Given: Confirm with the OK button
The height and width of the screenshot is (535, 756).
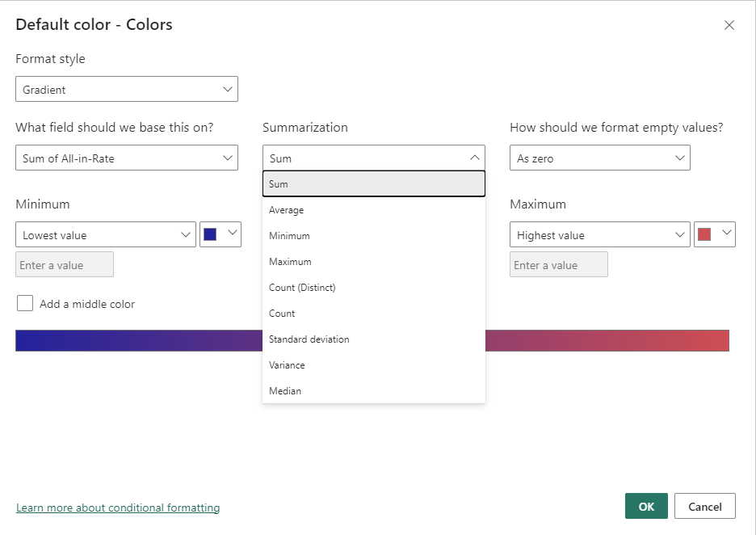Looking at the screenshot, I should [x=646, y=506].
